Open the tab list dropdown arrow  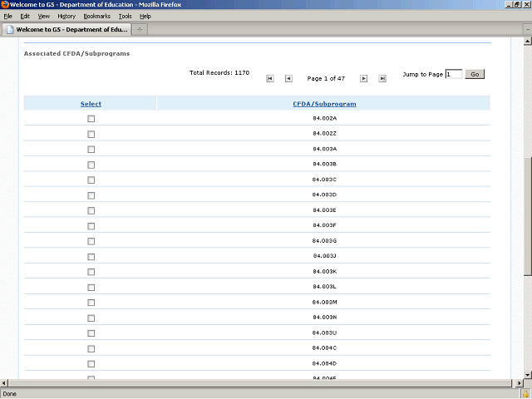click(x=525, y=29)
